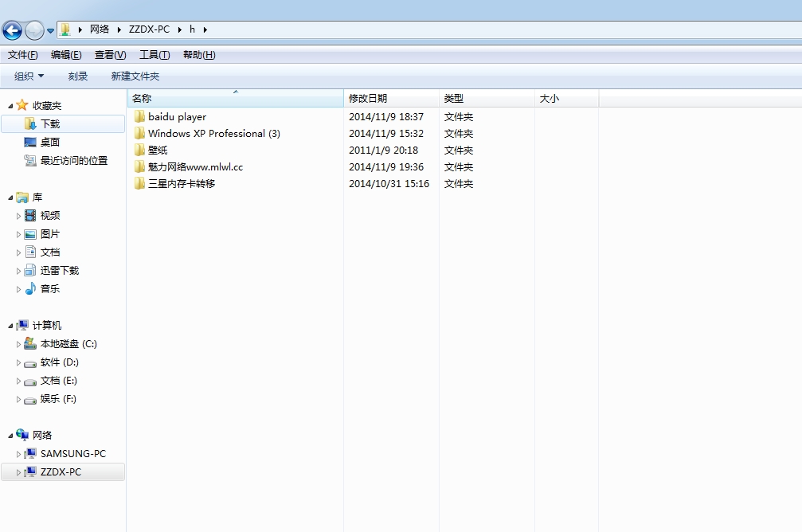Expand 本地磁盘 (C:) drive
The width and height of the screenshot is (802, 532).
coord(18,344)
